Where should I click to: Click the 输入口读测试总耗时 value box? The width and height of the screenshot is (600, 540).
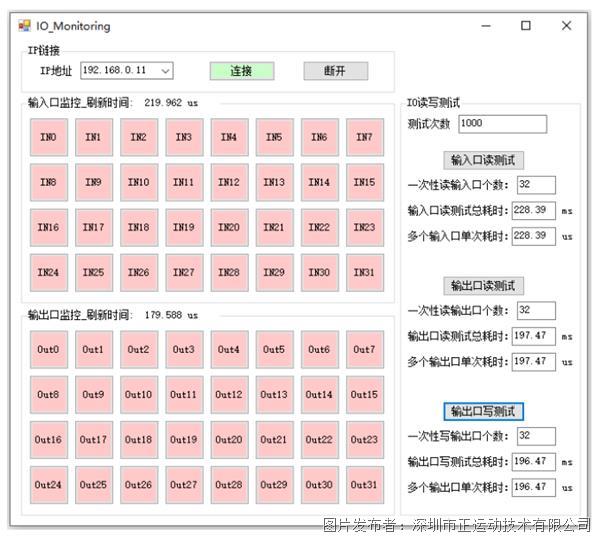point(534,210)
